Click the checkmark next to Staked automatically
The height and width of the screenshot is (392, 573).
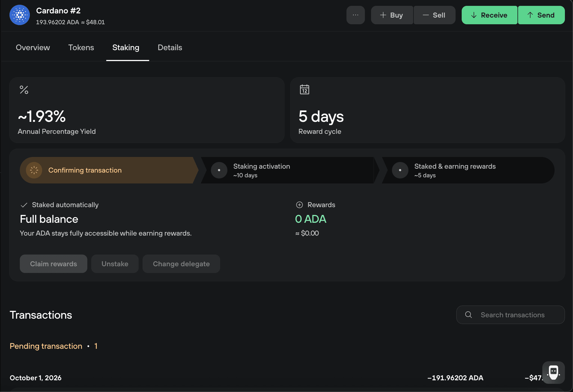point(24,205)
